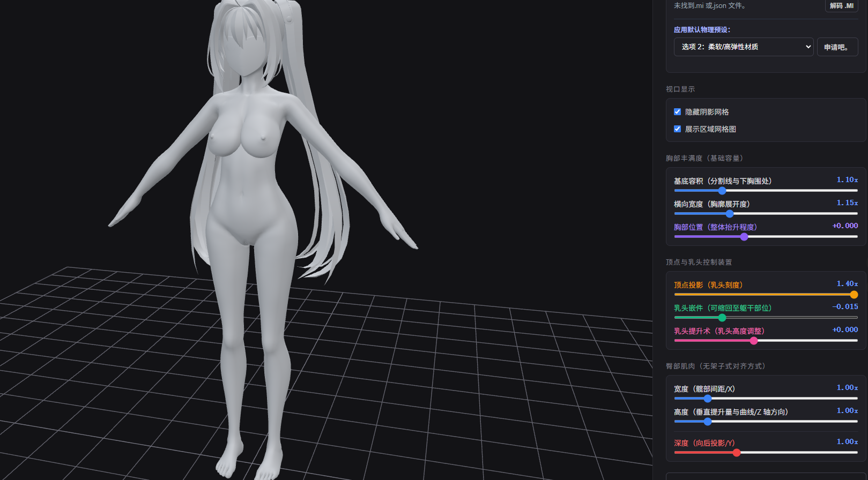The image size is (868, 480).
Task: Click the orange 顶点投影 slider handle
Action: (854, 295)
